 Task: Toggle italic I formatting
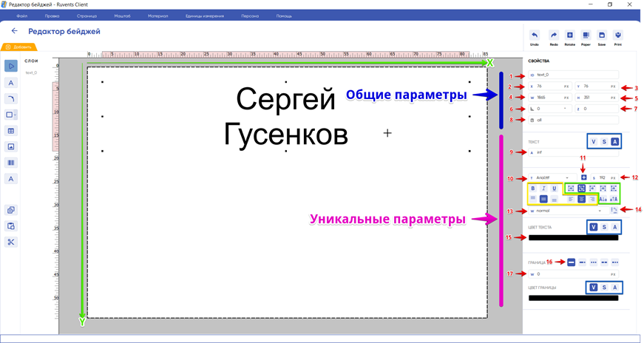(543, 189)
